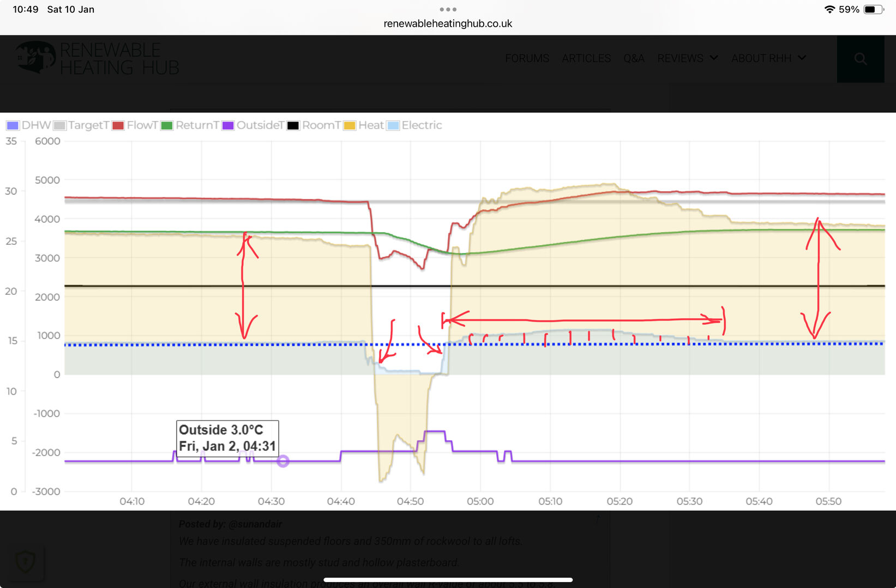Tap the renewableheatinghub.co.uk address bar

point(448,23)
